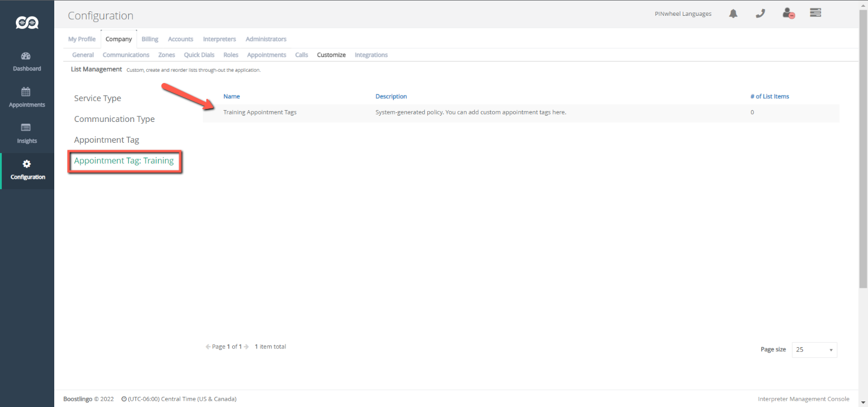
Task: Select Communication Type list
Action: tap(114, 119)
